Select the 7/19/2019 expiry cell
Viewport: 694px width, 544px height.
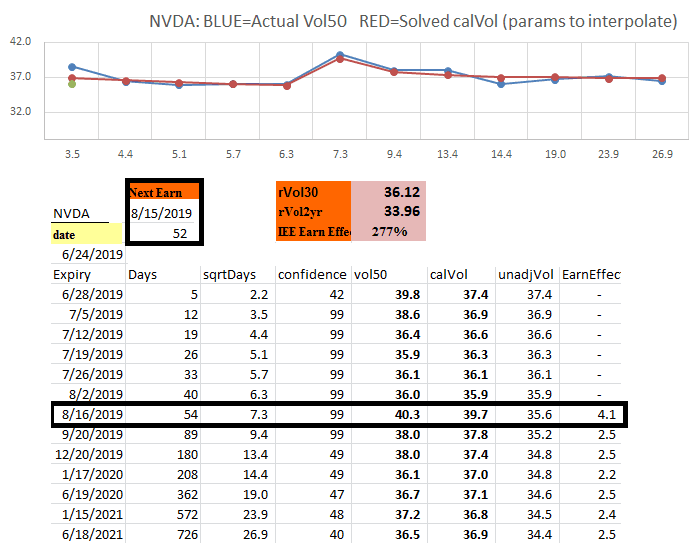pos(88,354)
